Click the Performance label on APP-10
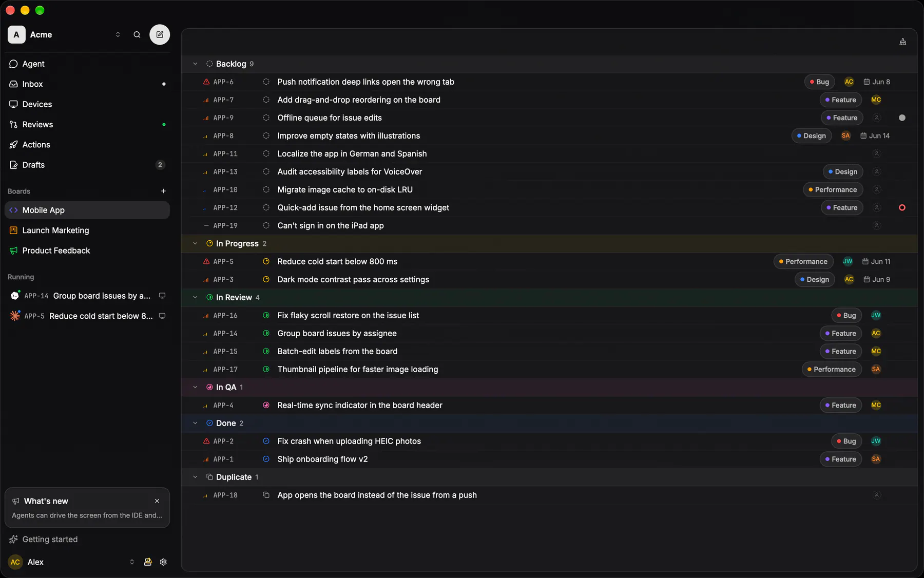The height and width of the screenshot is (578, 924). 833,189
